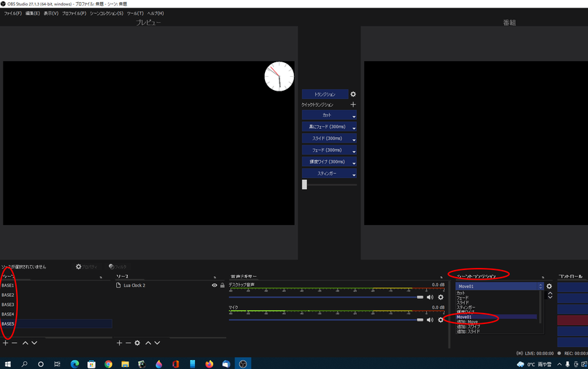Mute the デスクトップ音声 speaker icon

[430, 297]
